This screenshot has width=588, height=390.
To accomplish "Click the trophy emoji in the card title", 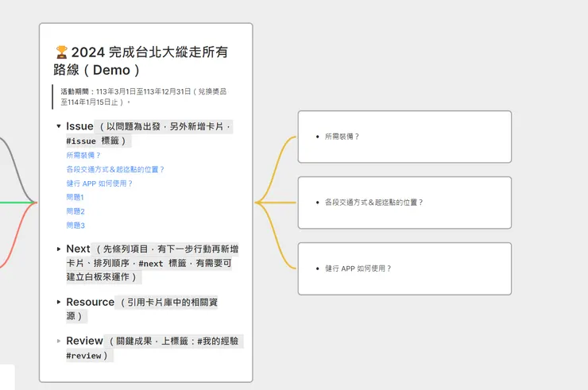I will coord(61,52).
